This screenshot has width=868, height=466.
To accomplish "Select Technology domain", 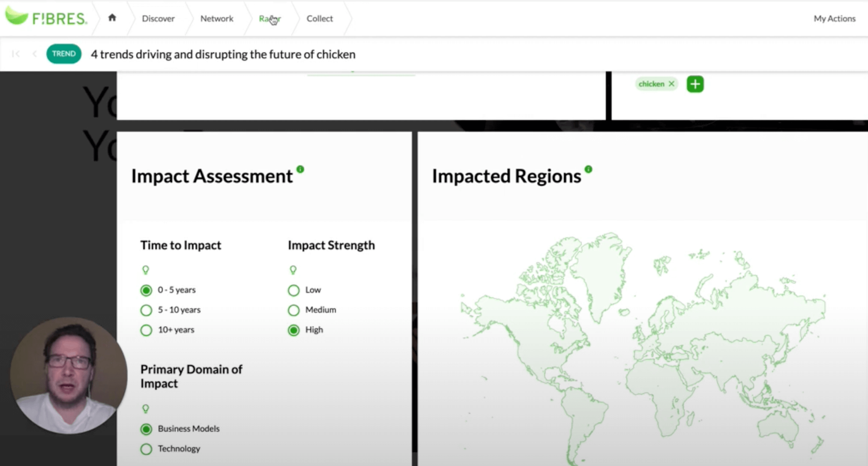I will (146, 449).
